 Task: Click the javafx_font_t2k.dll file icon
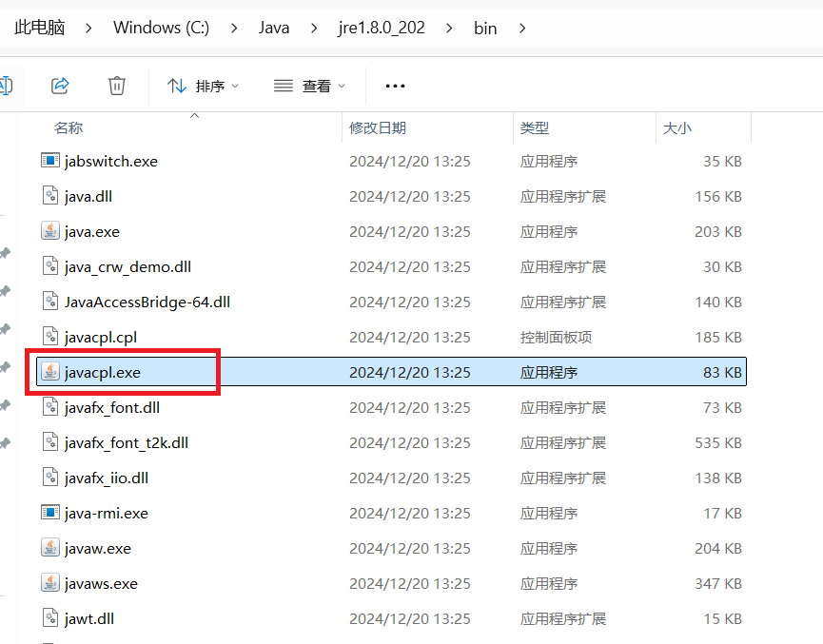49,442
